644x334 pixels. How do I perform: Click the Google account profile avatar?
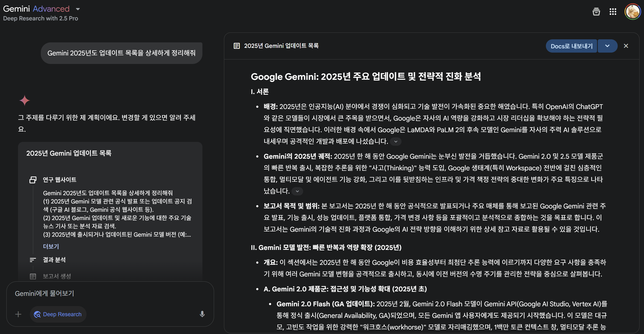632,12
